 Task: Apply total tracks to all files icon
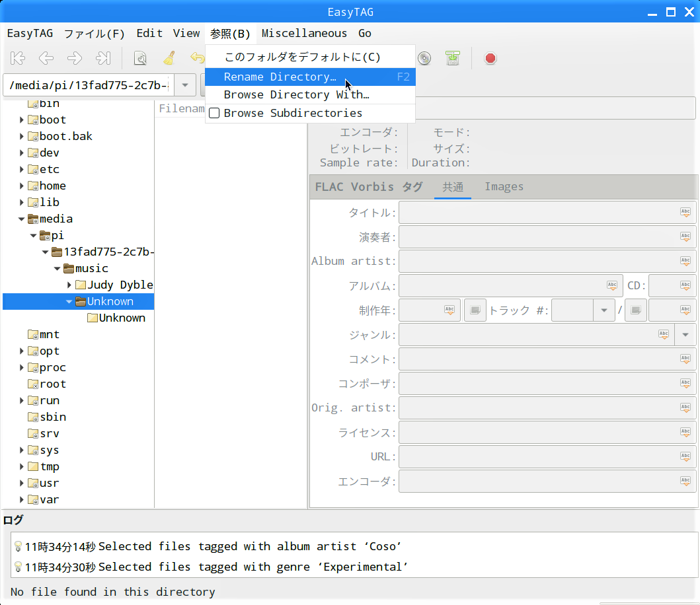coord(685,310)
